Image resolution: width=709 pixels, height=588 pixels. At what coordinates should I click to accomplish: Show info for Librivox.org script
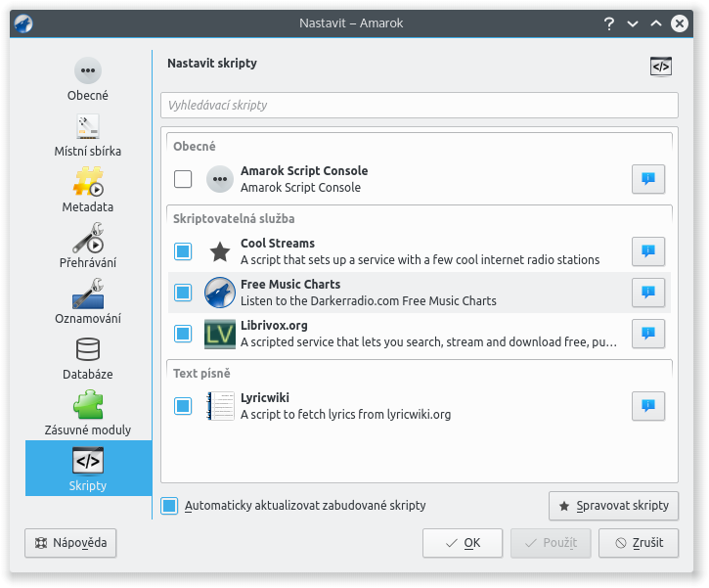[x=648, y=334]
